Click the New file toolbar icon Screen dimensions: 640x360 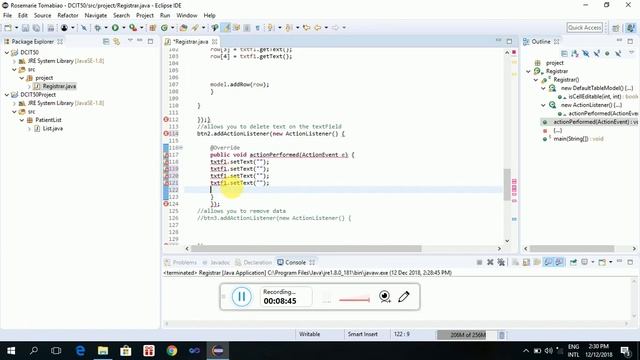pos(8,28)
